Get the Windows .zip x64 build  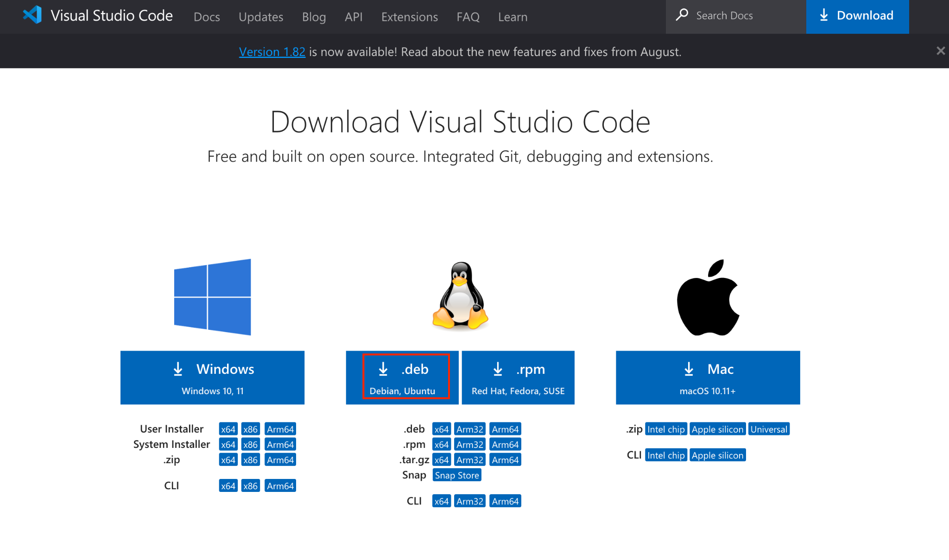pos(228,459)
